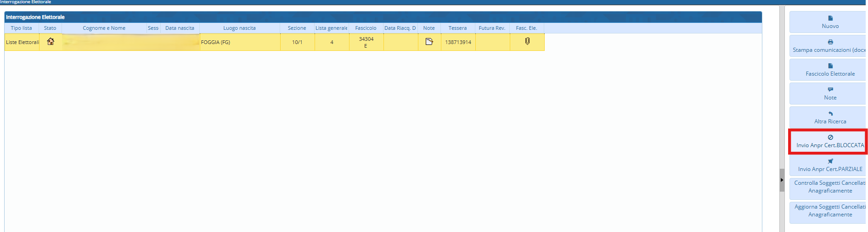Click the Luogo nascita column header
868x232 pixels.
tap(239, 28)
